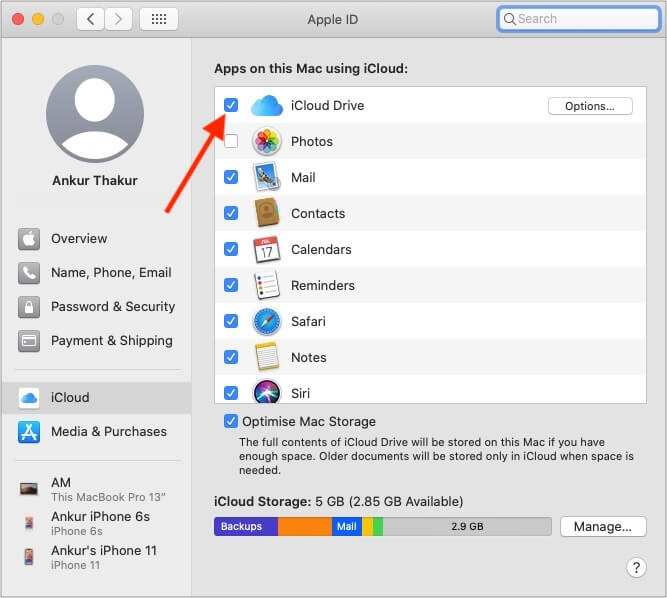Open Name, Phone, Email section
667x598 pixels.
[x=97, y=273]
